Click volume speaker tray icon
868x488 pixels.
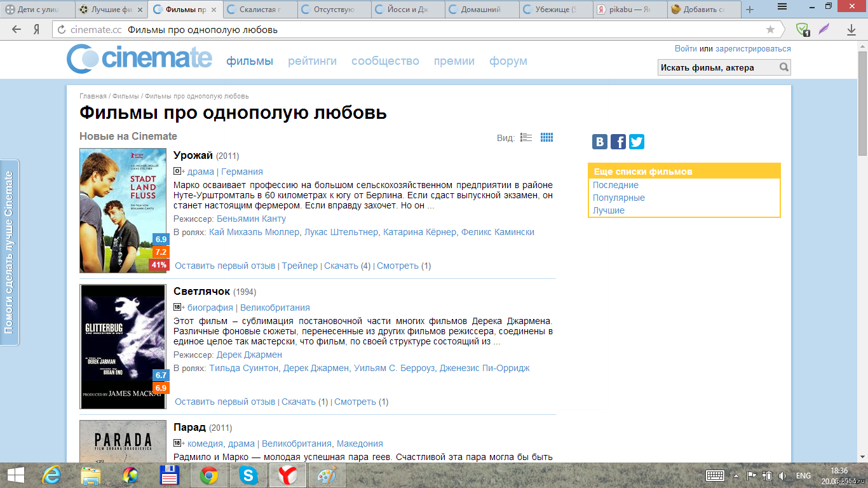[782, 475]
